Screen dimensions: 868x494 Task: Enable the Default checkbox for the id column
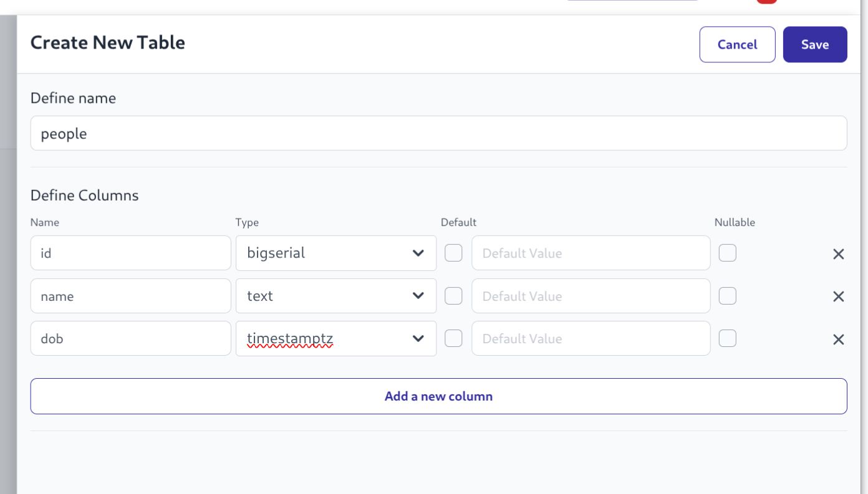point(453,252)
